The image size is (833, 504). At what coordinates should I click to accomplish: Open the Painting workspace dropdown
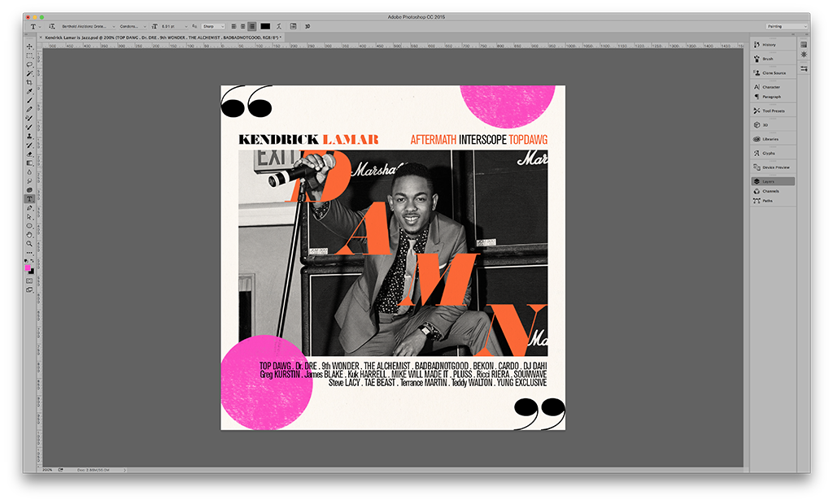point(787,26)
